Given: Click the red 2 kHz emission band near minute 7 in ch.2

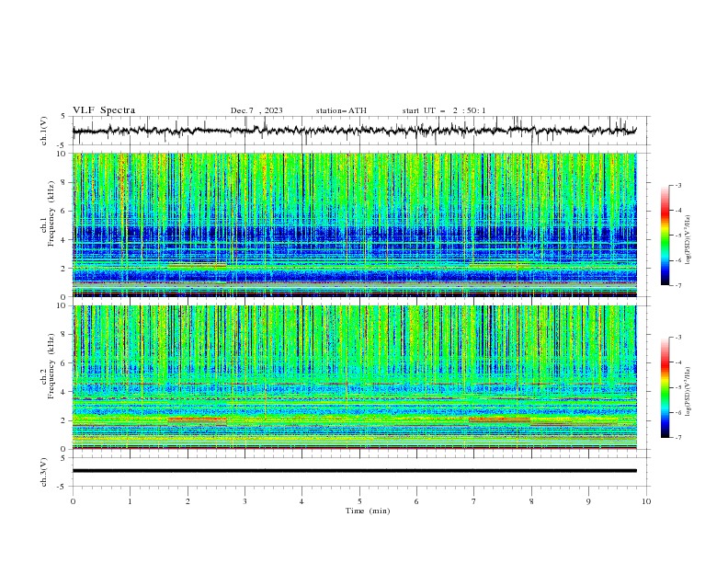Looking at the screenshot, I should (x=499, y=419).
